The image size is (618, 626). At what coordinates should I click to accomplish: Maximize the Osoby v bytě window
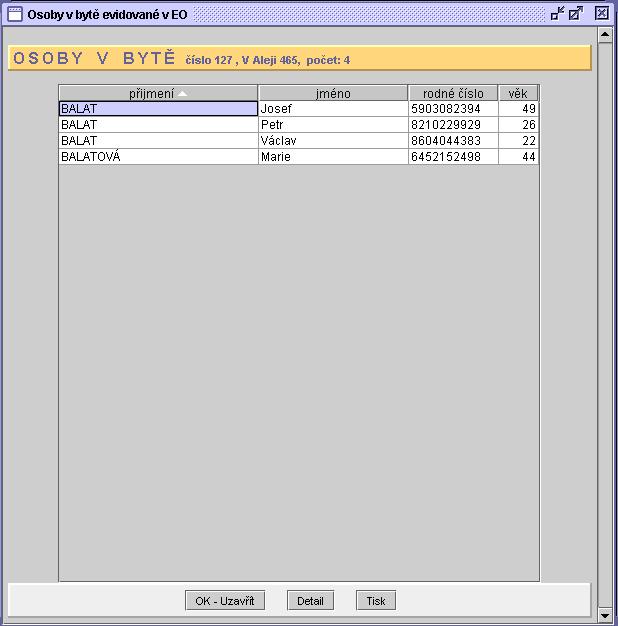tap(576, 14)
